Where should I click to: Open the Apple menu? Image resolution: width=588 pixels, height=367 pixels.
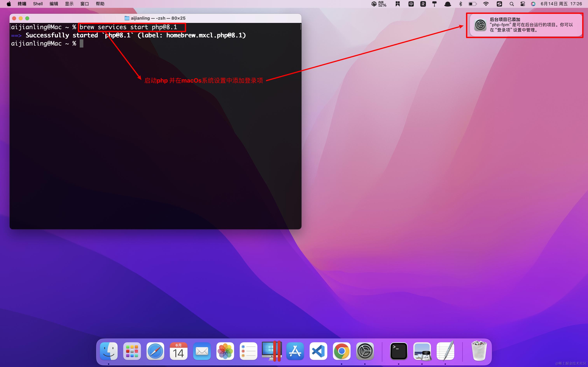click(9, 4)
